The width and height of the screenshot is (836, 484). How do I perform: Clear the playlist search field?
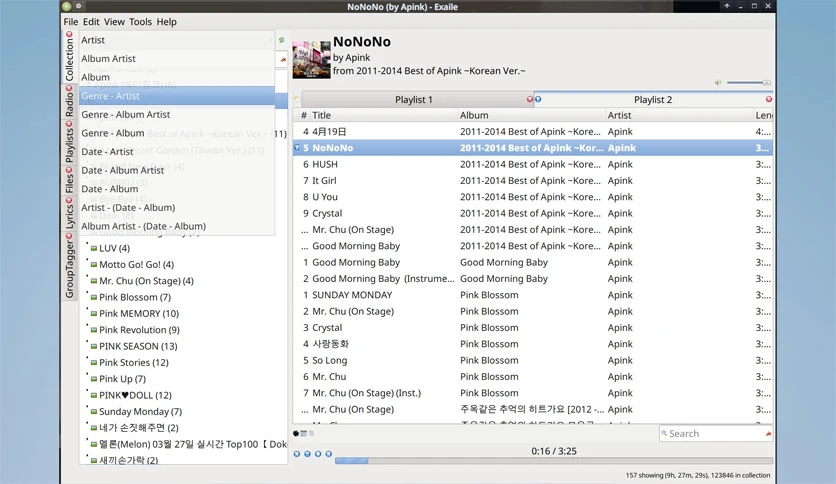(x=768, y=434)
